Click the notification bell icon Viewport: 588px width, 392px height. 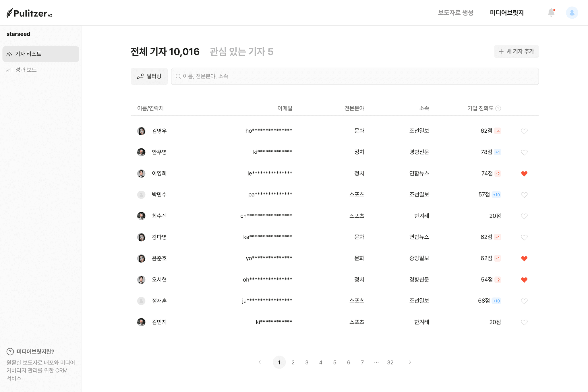pos(551,13)
